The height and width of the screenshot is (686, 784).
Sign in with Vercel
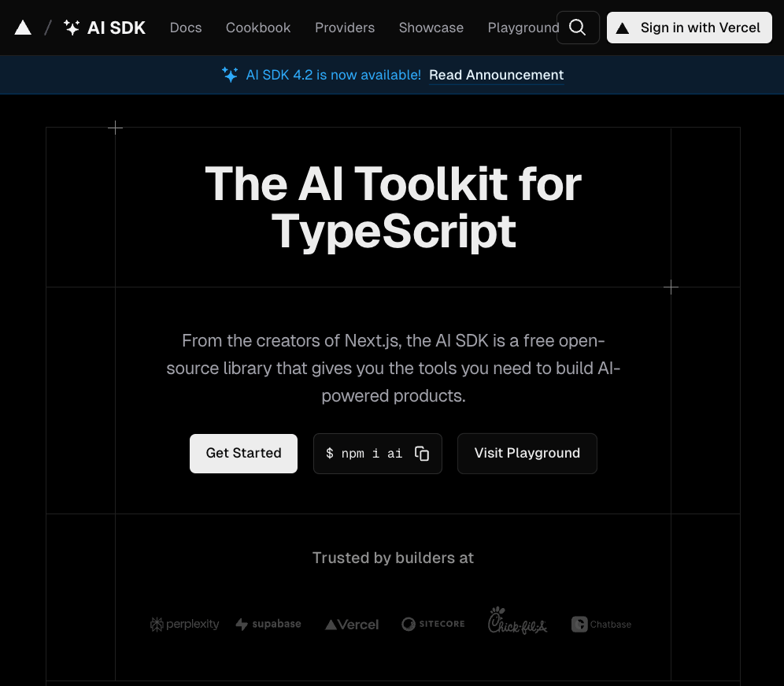690,28
